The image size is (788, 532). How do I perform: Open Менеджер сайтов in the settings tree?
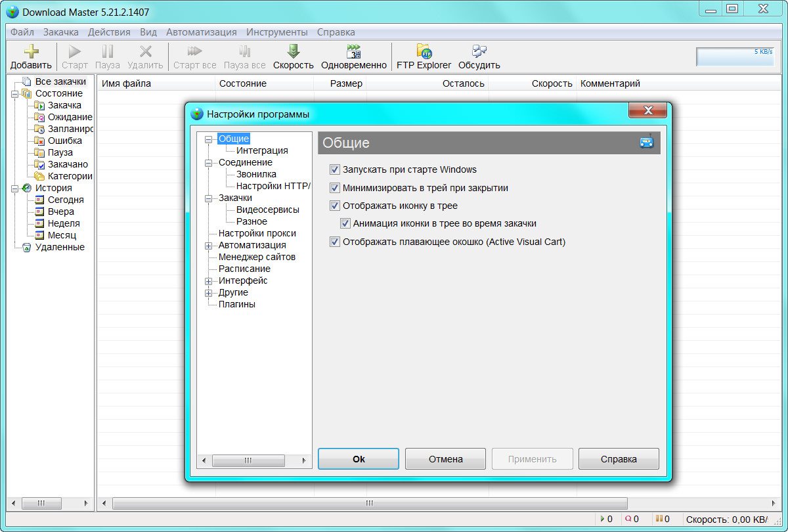(257, 257)
